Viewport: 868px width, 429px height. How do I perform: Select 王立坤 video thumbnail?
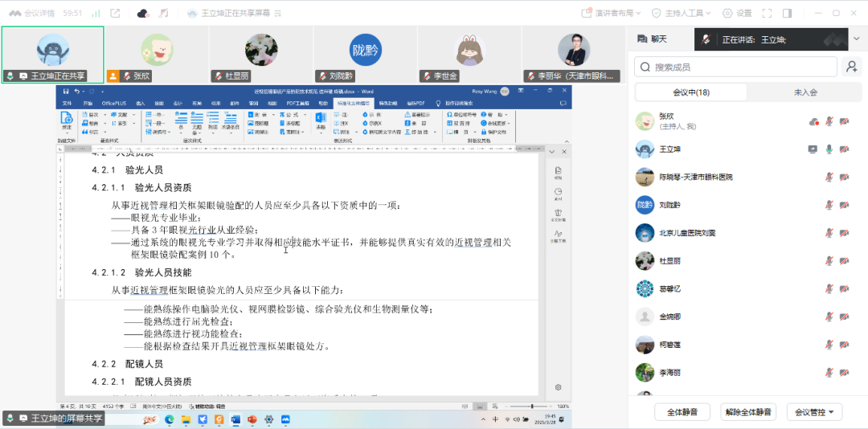pyautogui.click(x=52, y=55)
